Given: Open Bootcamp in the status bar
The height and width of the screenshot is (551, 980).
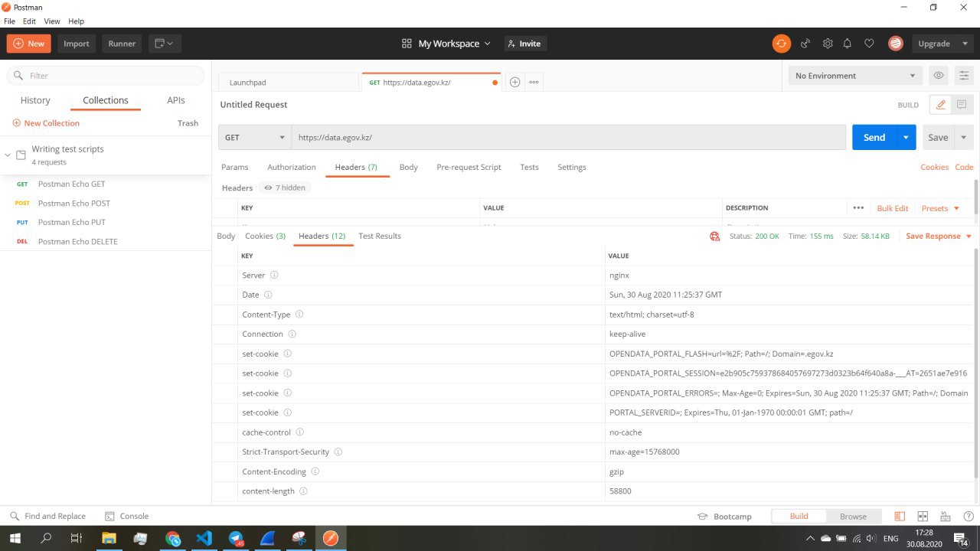Looking at the screenshot, I should click(724, 517).
